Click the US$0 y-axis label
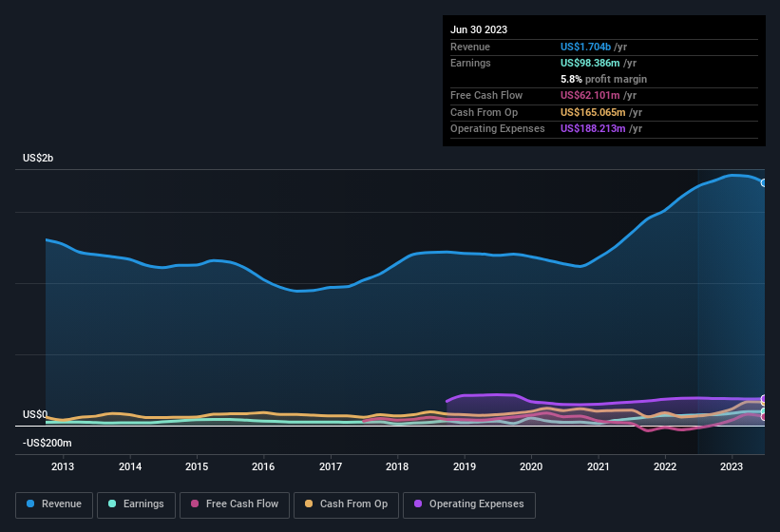The height and width of the screenshot is (532, 780). click(x=35, y=414)
